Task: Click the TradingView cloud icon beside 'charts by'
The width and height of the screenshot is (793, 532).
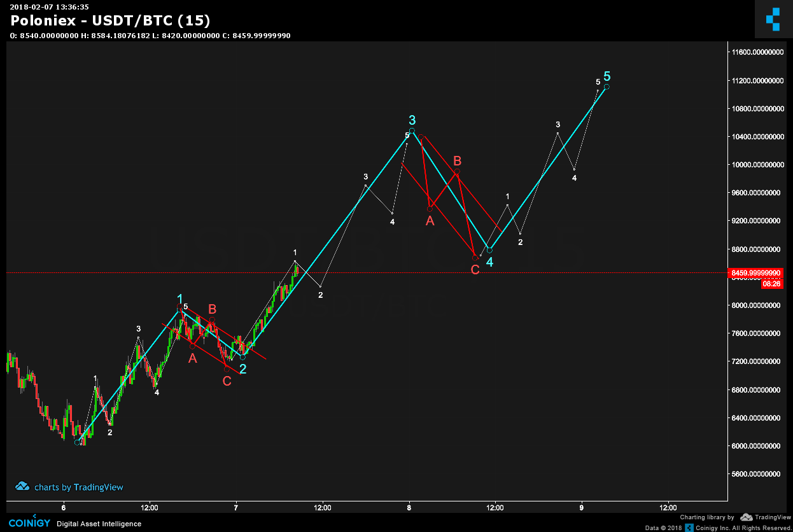Action: [22, 487]
